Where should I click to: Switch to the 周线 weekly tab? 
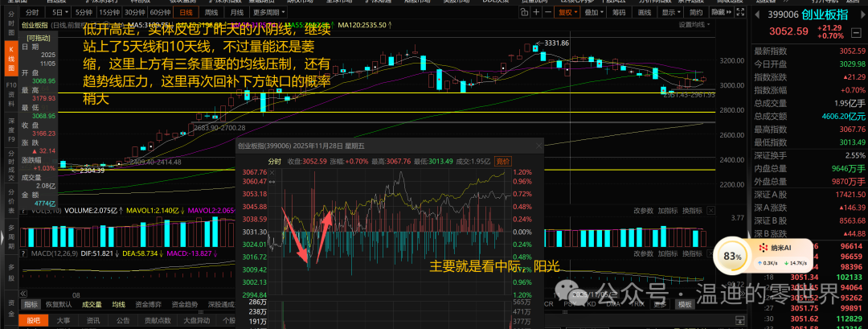[211, 12]
